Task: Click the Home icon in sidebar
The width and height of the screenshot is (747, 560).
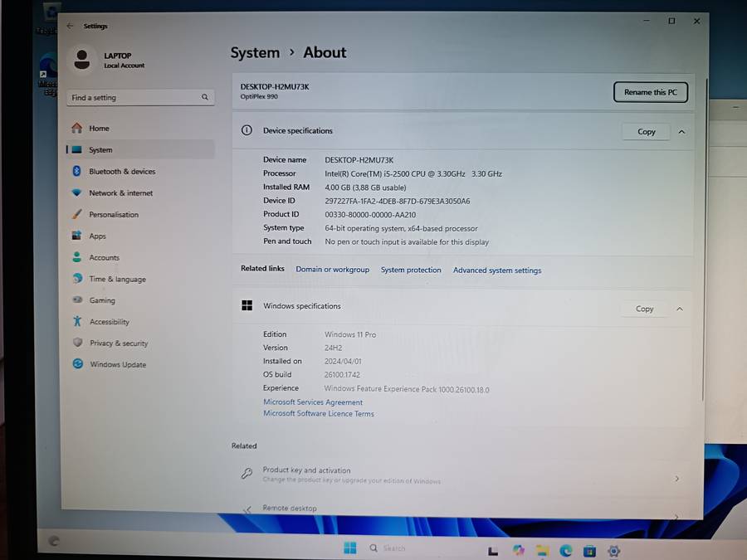Action: click(x=77, y=129)
